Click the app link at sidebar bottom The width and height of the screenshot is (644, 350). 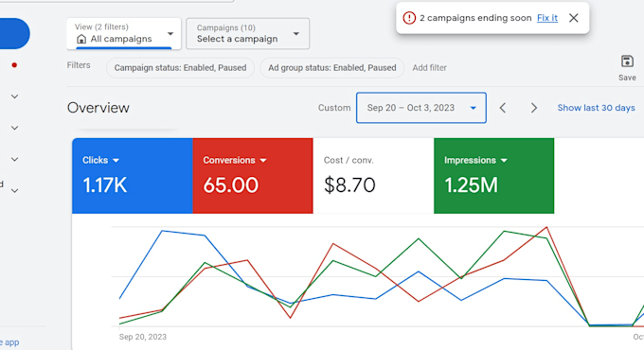click(x=9, y=342)
